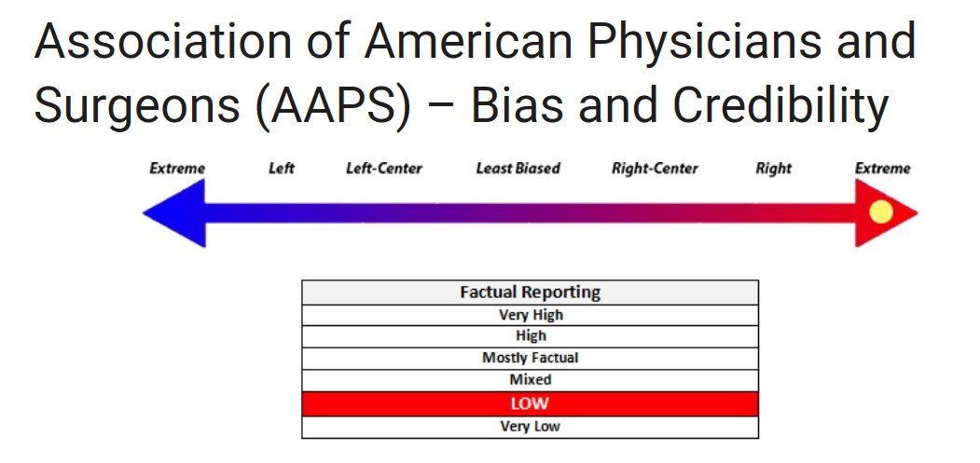
Task: Select the Least Biased label
Action: (x=518, y=169)
